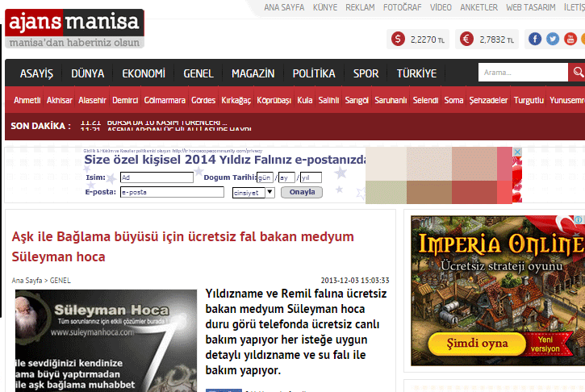Click the 2,2270 TL dollar rate

(x=427, y=40)
